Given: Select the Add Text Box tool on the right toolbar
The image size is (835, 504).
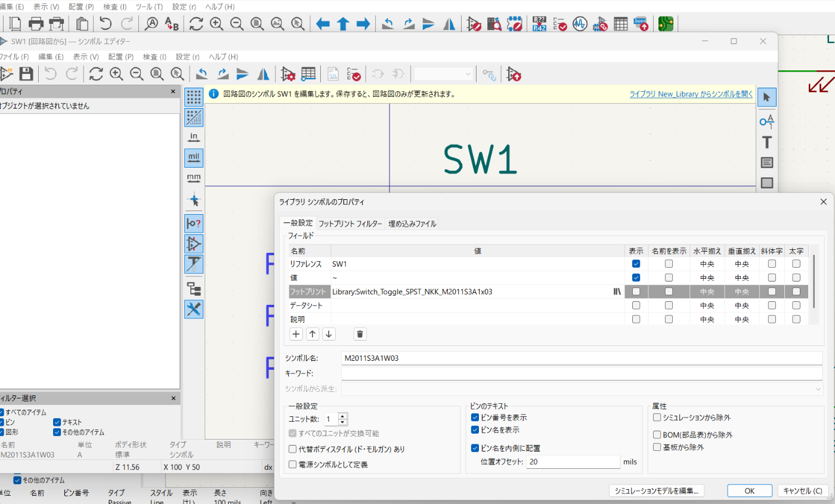Looking at the screenshot, I should 767,163.
